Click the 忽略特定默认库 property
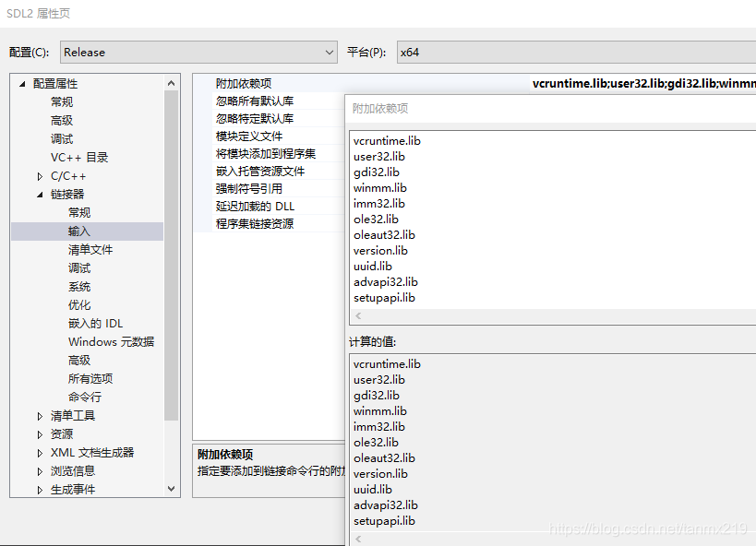 click(x=255, y=119)
